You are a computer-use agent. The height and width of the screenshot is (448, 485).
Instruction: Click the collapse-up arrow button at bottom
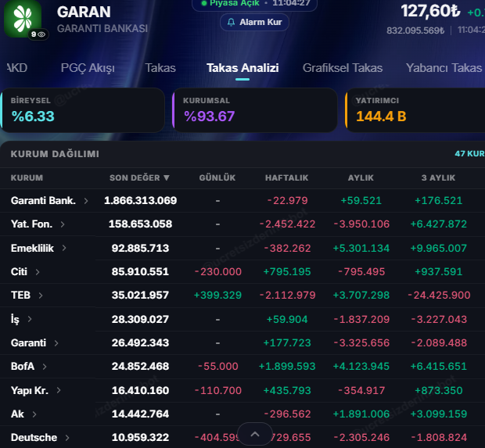pos(255,434)
